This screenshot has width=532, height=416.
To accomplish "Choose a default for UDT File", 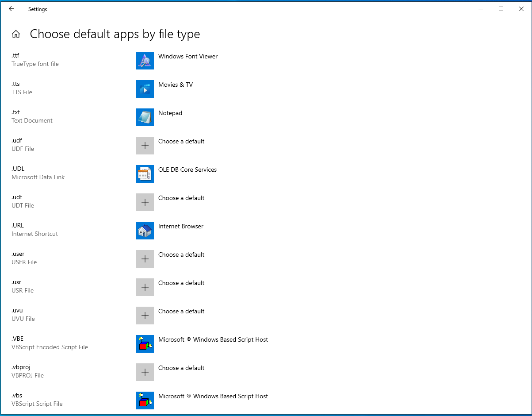I will pos(181,198).
